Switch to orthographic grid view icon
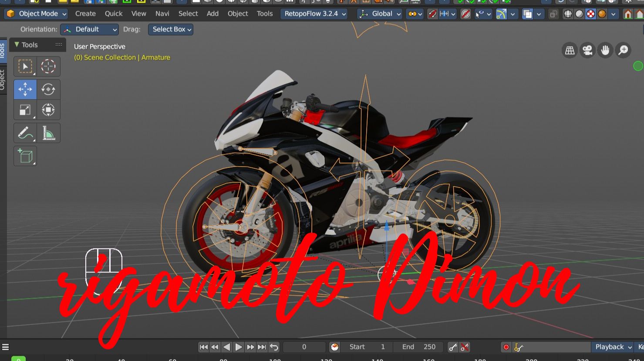The width and height of the screenshot is (644, 361). click(x=570, y=50)
